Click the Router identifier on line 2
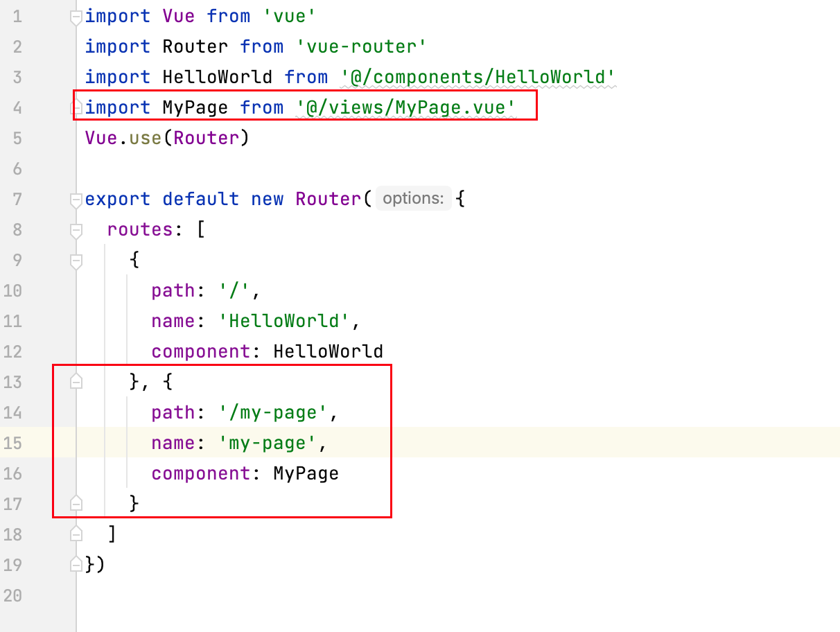 click(195, 46)
